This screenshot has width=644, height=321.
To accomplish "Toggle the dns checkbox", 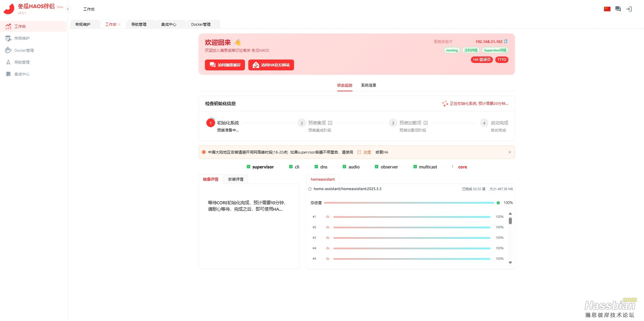I will click(x=316, y=167).
